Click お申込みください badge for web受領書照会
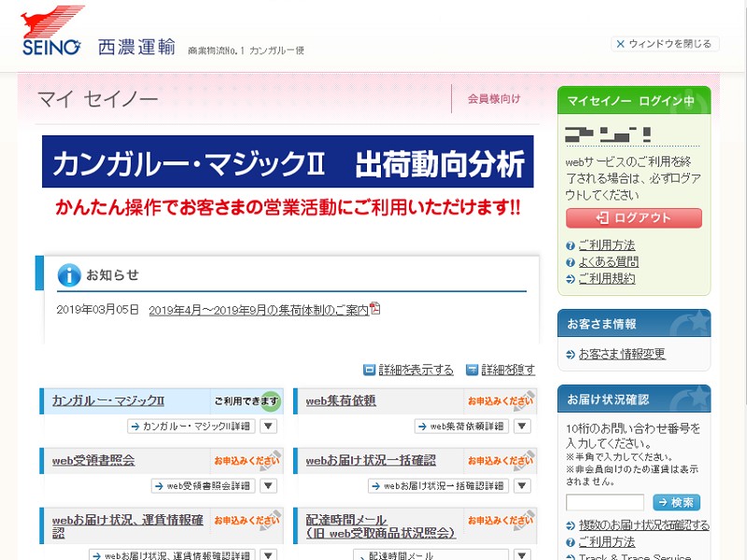 247,460
